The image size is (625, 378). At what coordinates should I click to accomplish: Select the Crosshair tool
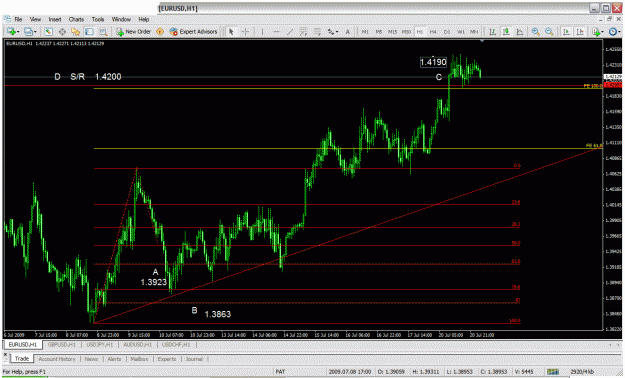click(246, 32)
